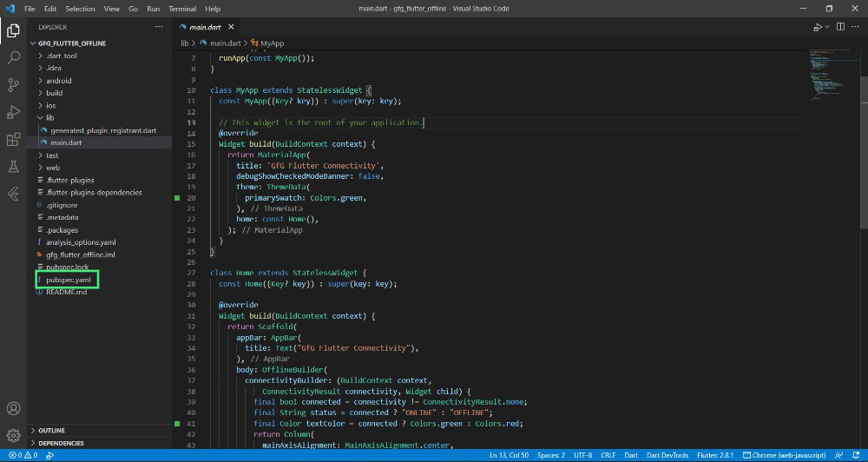The height and width of the screenshot is (462, 868).
Task: Collapse the lib folder
Action: pos(49,117)
